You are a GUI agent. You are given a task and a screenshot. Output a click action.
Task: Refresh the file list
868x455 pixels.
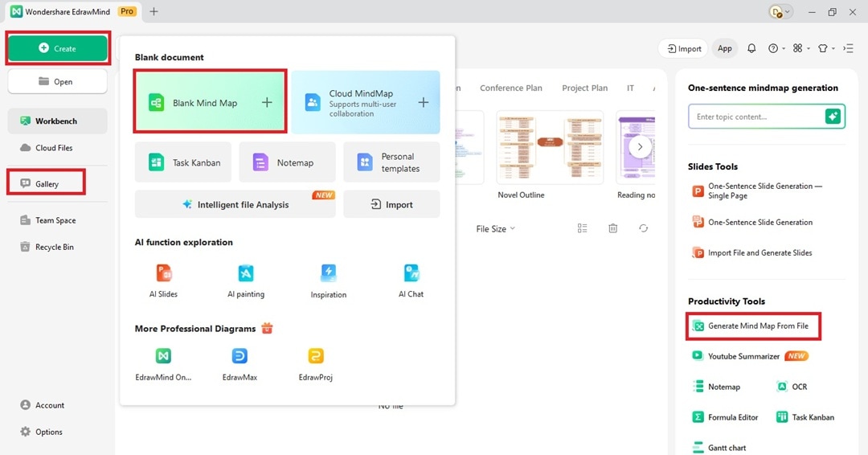(x=643, y=228)
